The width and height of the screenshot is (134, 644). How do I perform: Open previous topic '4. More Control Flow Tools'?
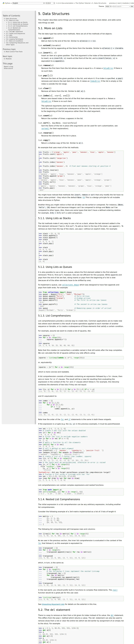pos(13,52)
